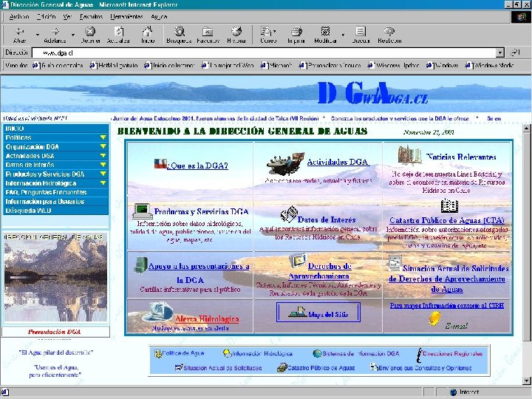
Task: Open the Mapa del Sitio button
Action: tap(318, 313)
